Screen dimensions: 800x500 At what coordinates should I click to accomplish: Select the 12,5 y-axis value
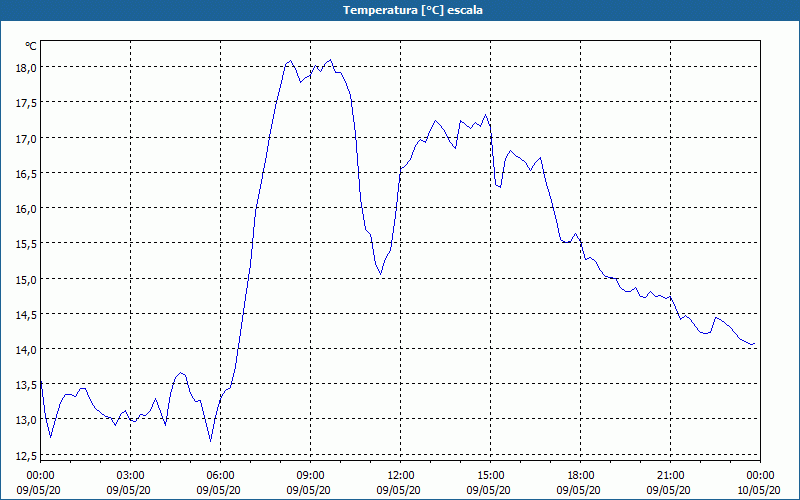click(26, 455)
